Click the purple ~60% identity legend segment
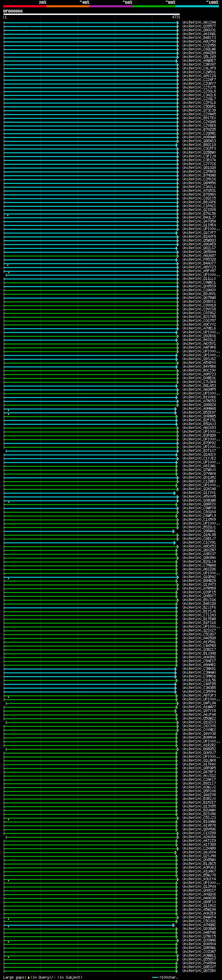Image resolution: width=222 pixels, height=980 pixels. tap(111, 6)
